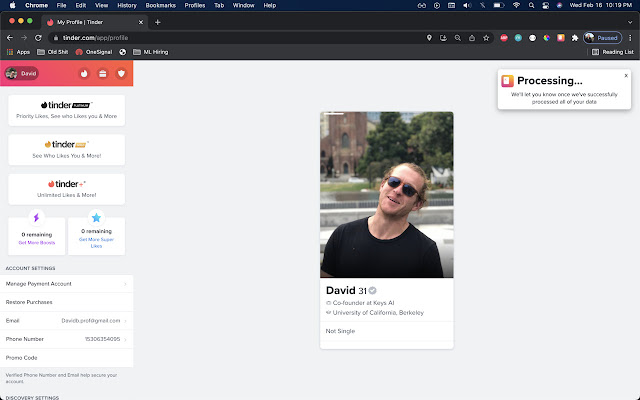Click the share icon in address bar
This screenshot has height=400, width=640.
pyautogui.click(x=472, y=38)
